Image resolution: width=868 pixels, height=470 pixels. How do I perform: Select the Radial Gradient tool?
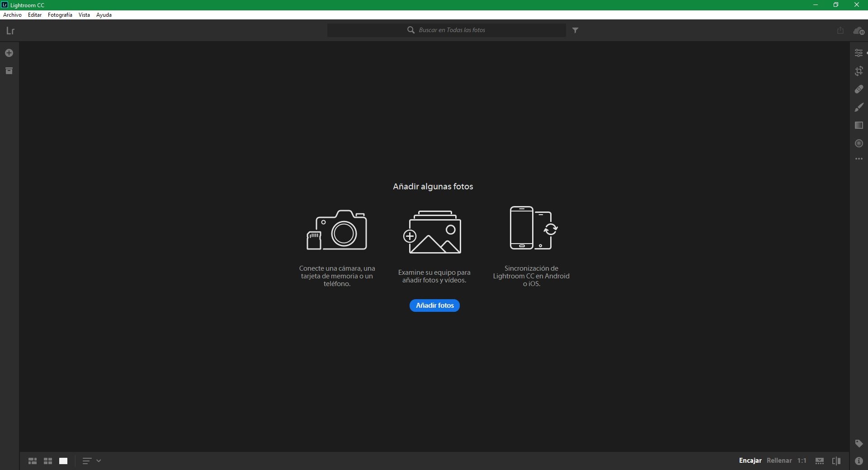[x=859, y=144]
